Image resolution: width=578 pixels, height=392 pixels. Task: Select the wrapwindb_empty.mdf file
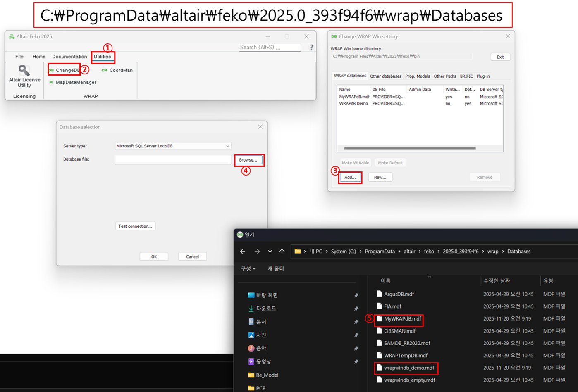[x=406, y=380]
